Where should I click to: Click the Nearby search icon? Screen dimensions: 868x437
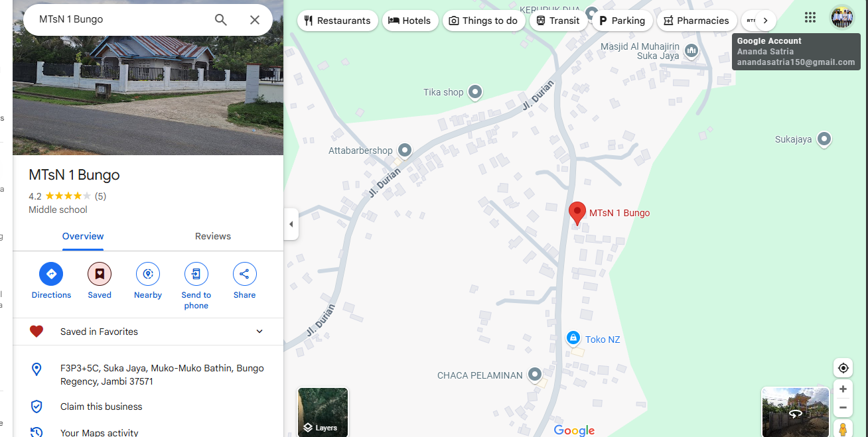point(148,274)
